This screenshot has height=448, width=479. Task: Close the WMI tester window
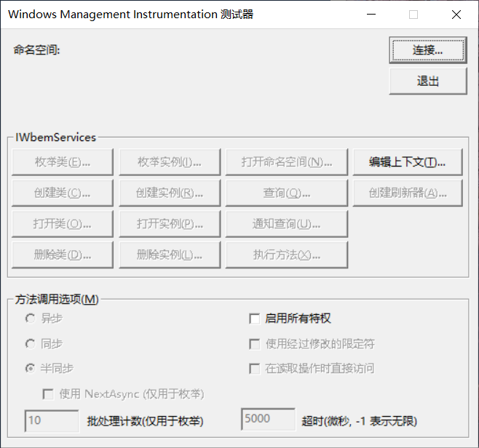click(x=456, y=15)
